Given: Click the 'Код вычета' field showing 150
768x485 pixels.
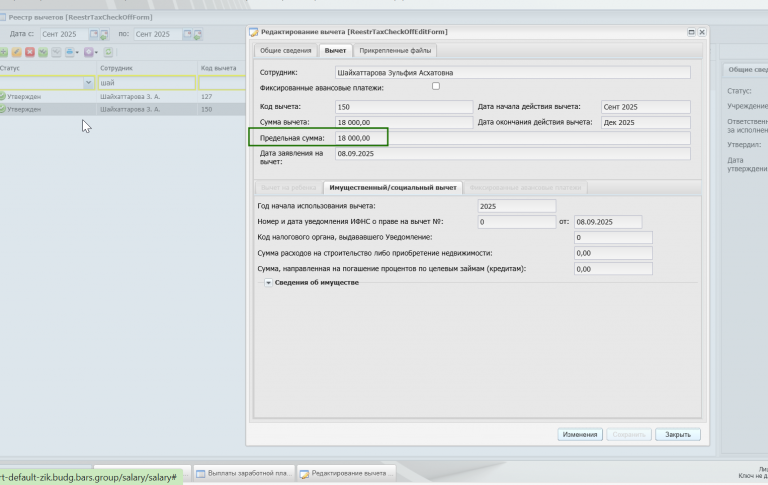Looking at the screenshot, I should click(x=404, y=107).
